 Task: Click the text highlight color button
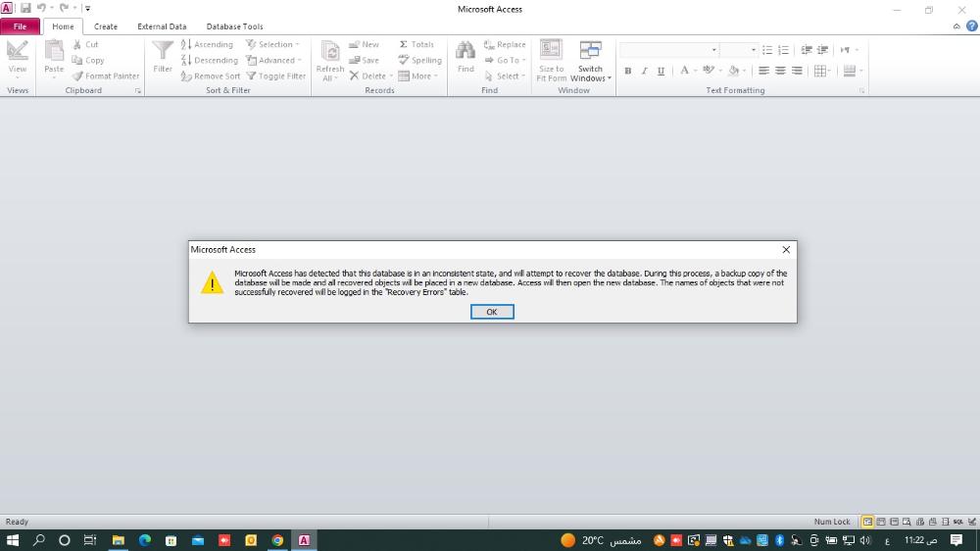tap(709, 71)
